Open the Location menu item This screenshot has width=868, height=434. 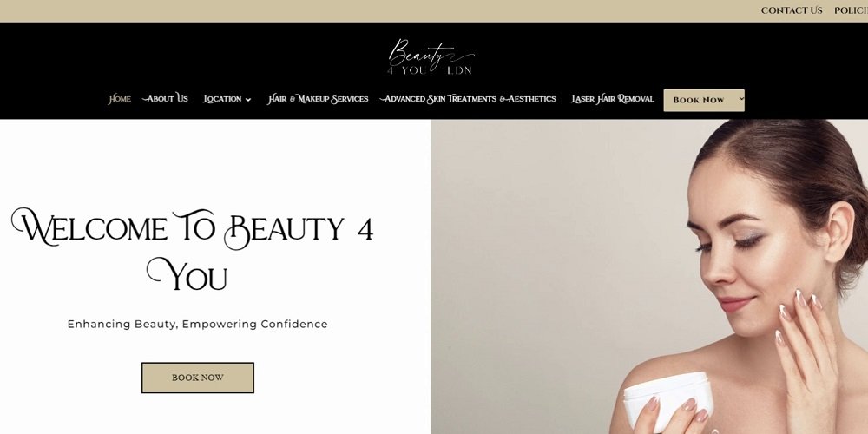coord(222,99)
